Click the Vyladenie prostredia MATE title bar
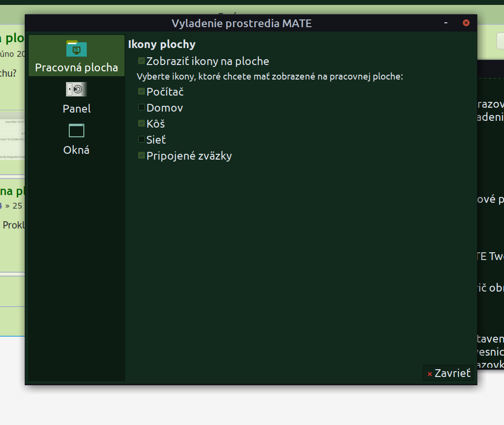The height and width of the screenshot is (425, 504). coord(241,23)
